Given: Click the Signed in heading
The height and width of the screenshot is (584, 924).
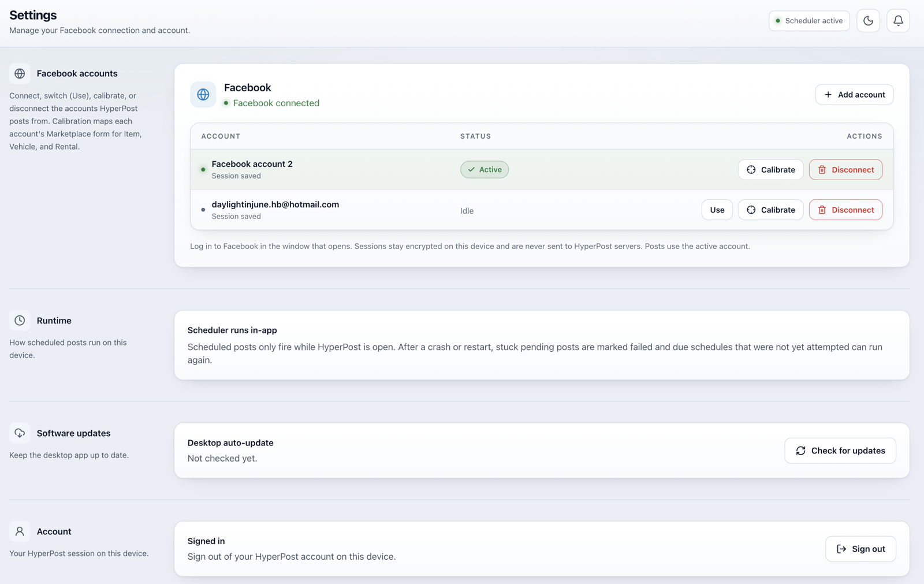Looking at the screenshot, I should (x=206, y=541).
